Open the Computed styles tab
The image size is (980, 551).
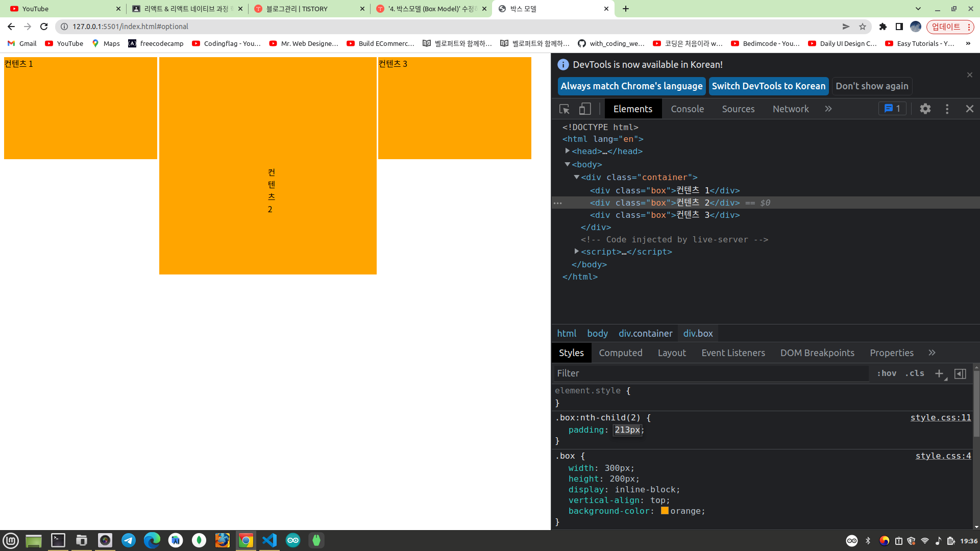click(620, 353)
